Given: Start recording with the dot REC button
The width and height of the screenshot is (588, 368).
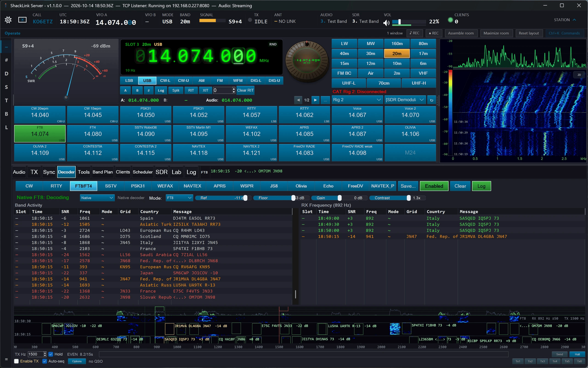Looking at the screenshot, I should (434, 33).
